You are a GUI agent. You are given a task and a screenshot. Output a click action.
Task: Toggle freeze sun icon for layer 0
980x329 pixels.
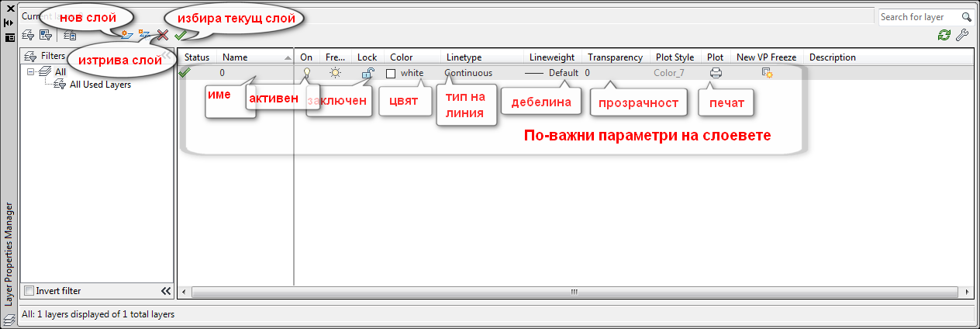pyautogui.click(x=335, y=72)
